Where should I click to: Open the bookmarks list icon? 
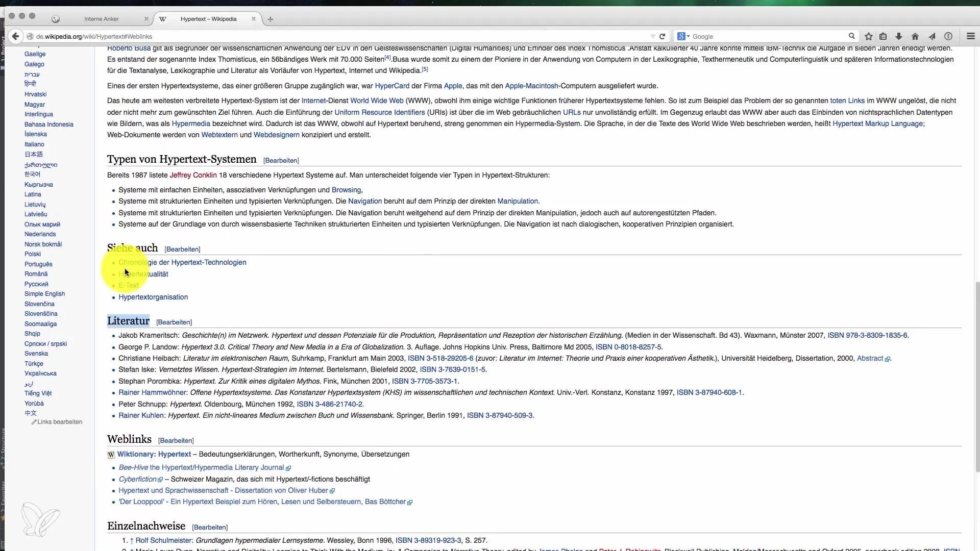883,36
